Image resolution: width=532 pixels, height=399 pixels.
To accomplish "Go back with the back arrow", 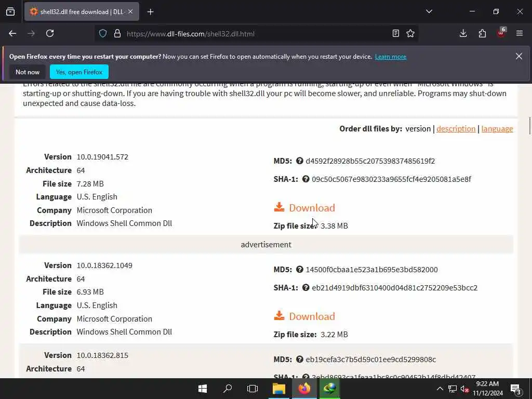I will click(12, 34).
